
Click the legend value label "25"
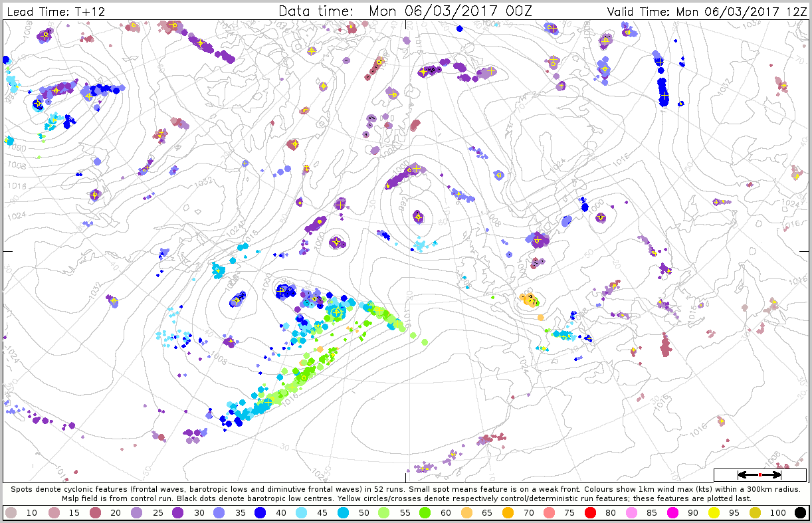click(157, 513)
